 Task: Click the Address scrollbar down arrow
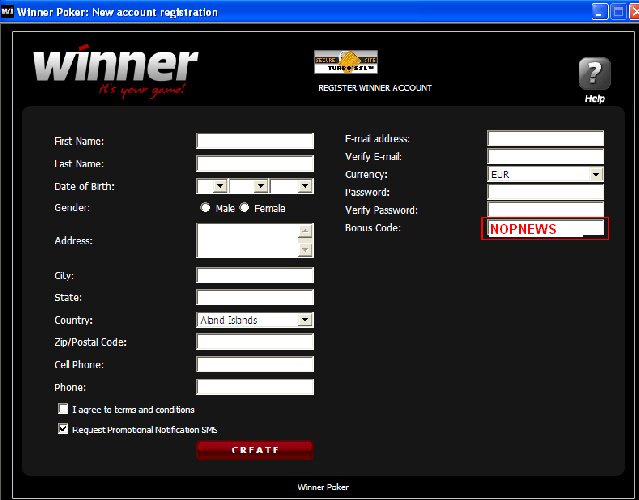[305, 249]
